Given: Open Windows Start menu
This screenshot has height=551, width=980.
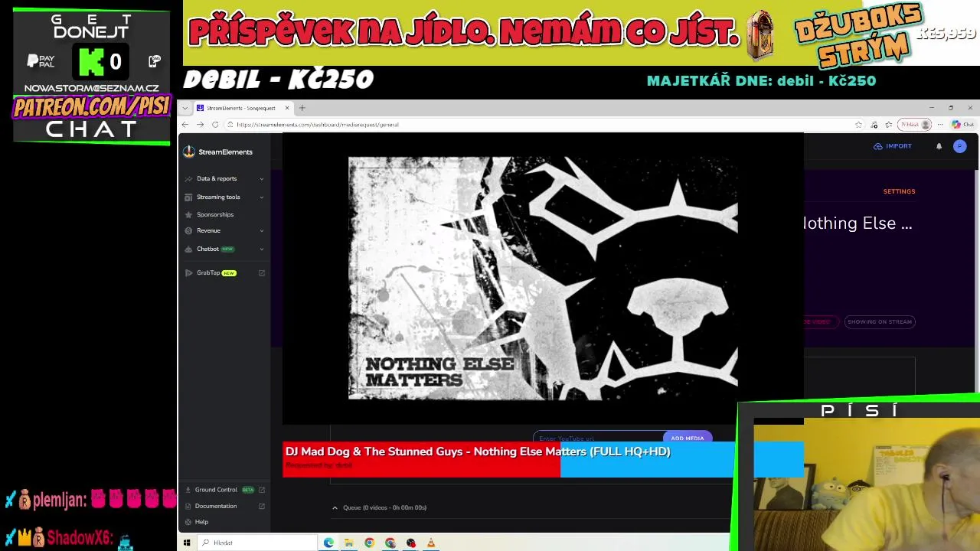Looking at the screenshot, I should pyautogui.click(x=187, y=543).
